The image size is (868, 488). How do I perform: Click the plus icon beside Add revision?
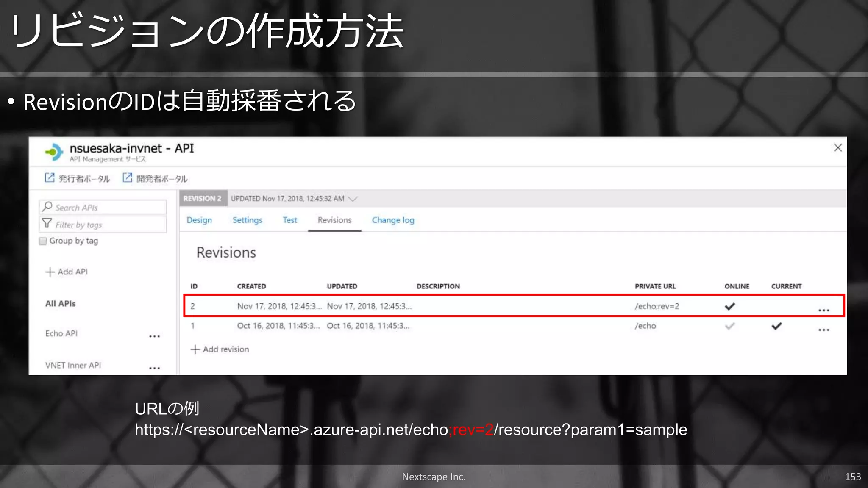coord(195,349)
